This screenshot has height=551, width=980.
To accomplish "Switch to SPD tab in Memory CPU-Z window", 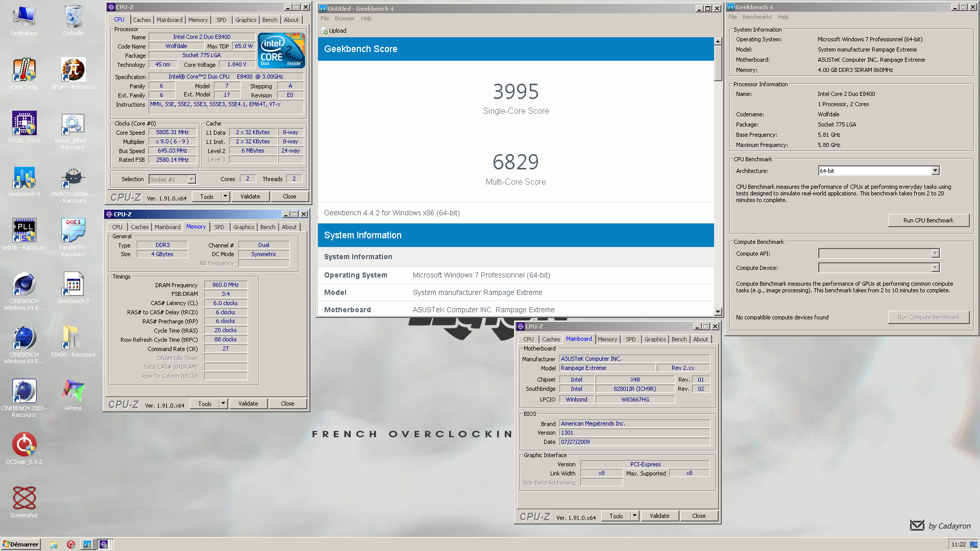I will pyautogui.click(x=219, y=227).
